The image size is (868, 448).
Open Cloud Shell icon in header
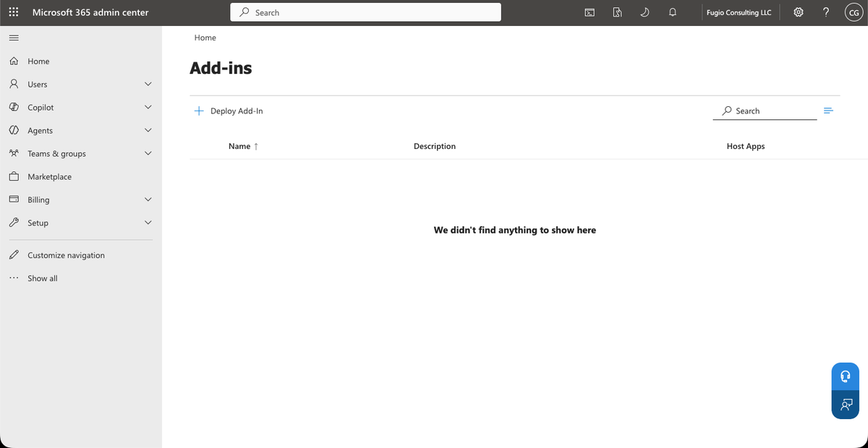[590, 12]
